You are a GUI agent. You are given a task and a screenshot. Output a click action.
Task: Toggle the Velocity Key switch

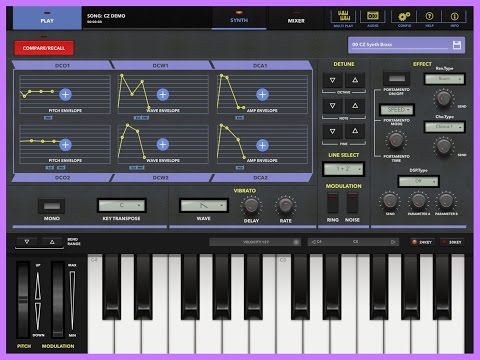coord(256,242)
